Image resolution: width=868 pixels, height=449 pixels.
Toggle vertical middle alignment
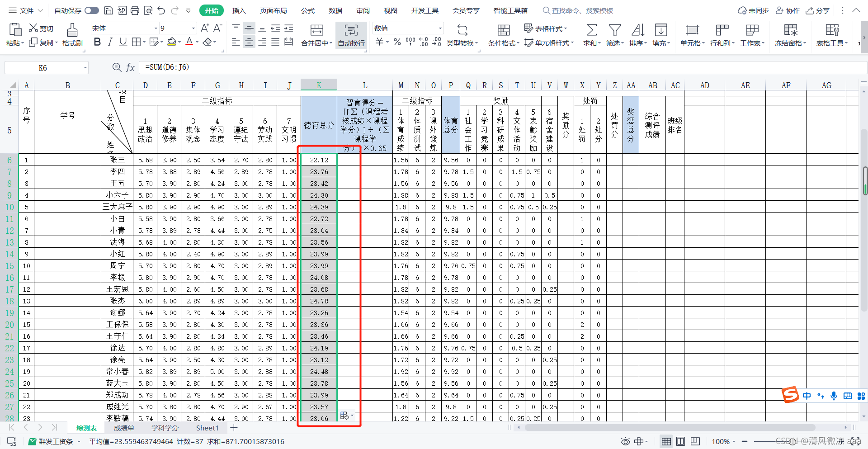[x=249, y=28]
